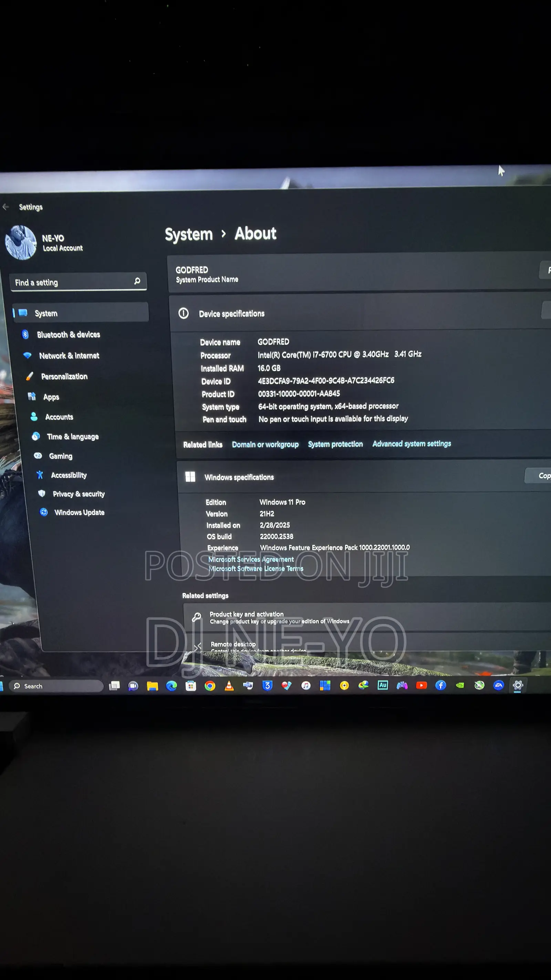Click the Settings back arrow

tap(6, 206)
